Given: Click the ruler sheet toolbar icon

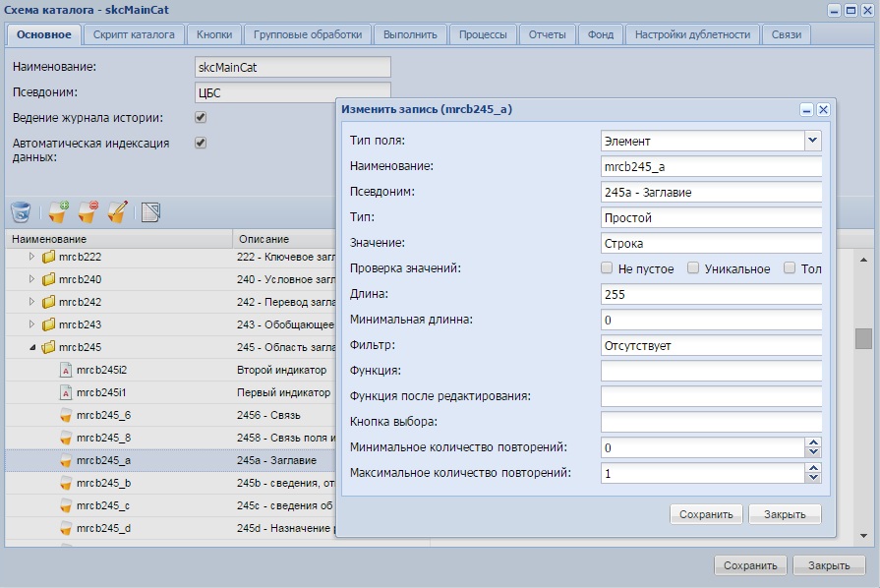Looking at the screenshot, I should [x=151, y=212].
